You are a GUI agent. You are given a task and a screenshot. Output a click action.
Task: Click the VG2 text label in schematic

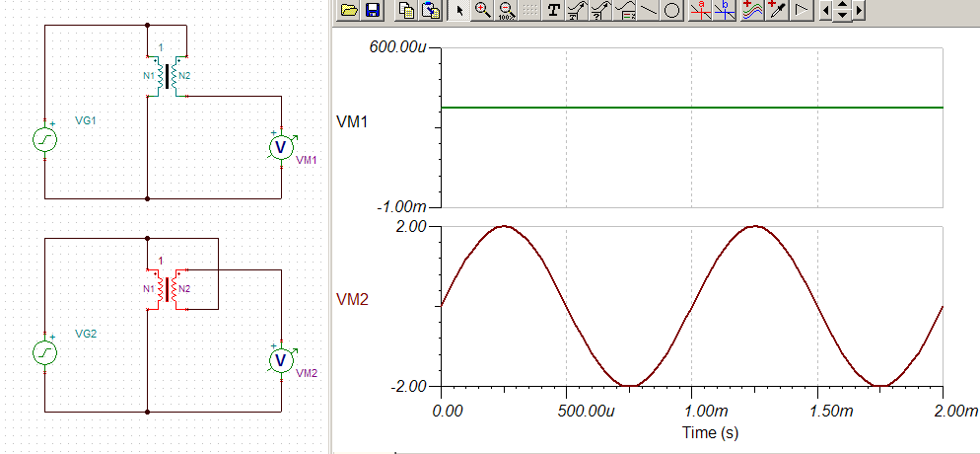86,334
